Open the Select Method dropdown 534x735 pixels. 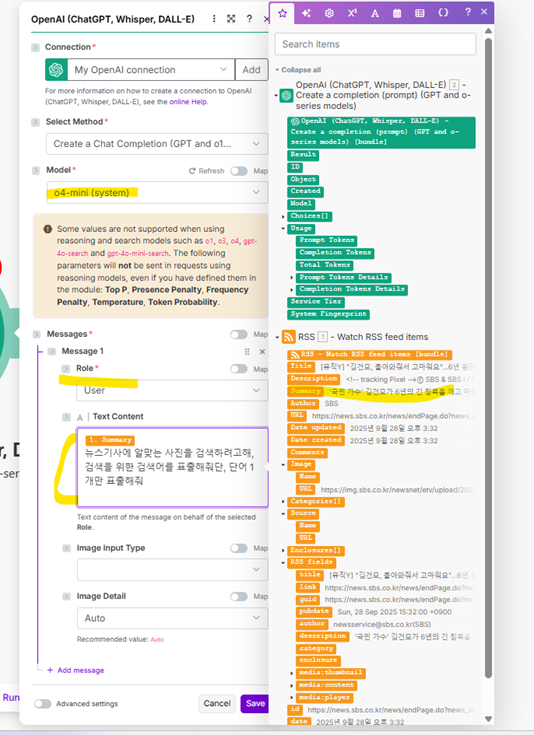(x=157, y=144)
